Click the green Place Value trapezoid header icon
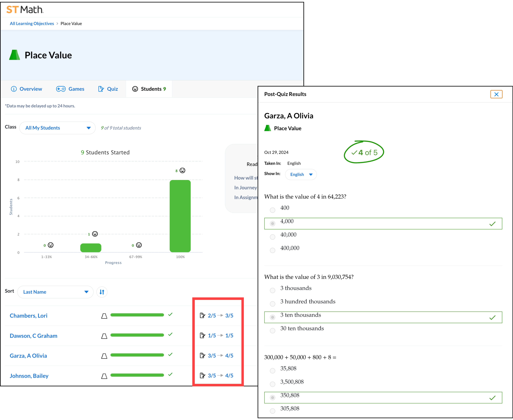The image size is (513, 420). coord(14,55)
